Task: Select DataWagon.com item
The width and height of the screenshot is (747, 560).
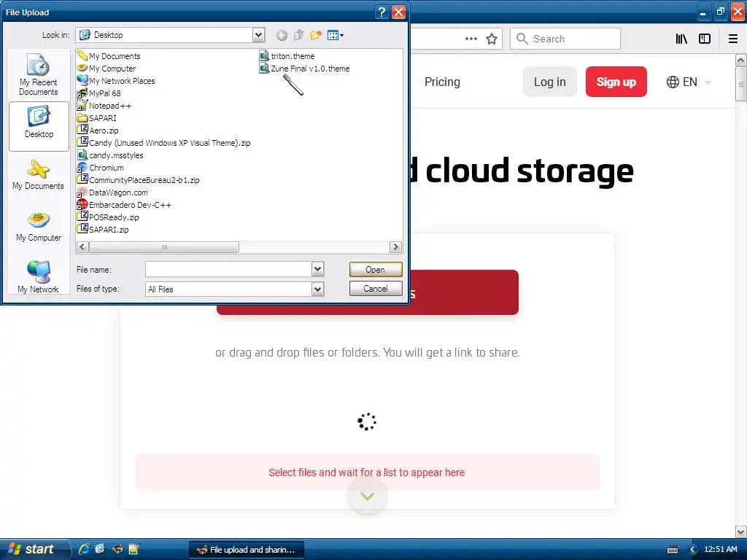Action: (x=112, y=192)
